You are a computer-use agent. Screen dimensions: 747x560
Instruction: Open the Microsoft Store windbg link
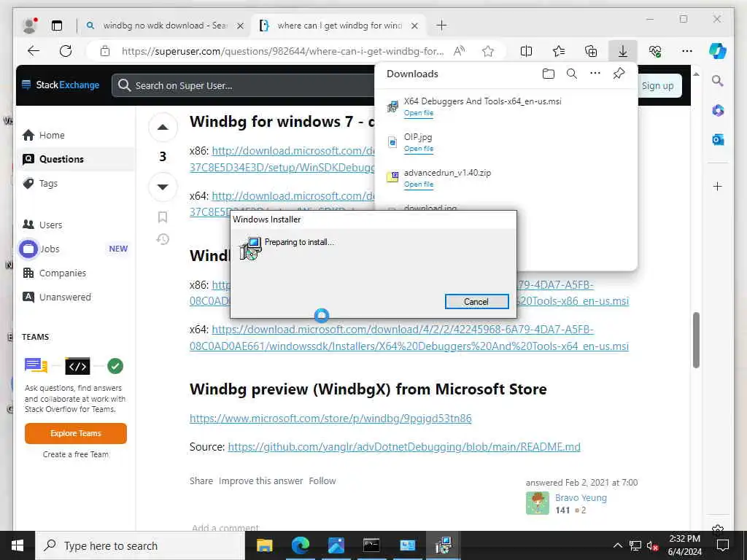pos(330,418)
